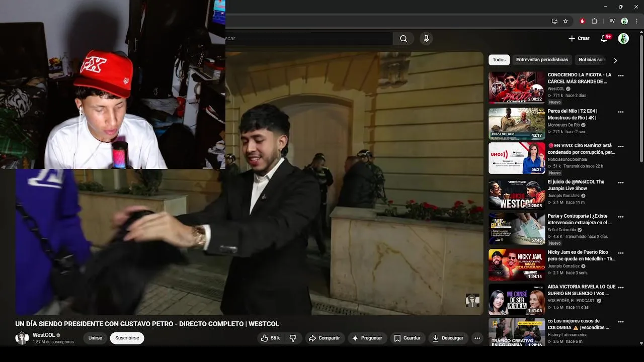The image size is (644, 362).
Task: Click title 'Nicky Jam es de Puerto Rico'
Action: [x=582, y=255]
